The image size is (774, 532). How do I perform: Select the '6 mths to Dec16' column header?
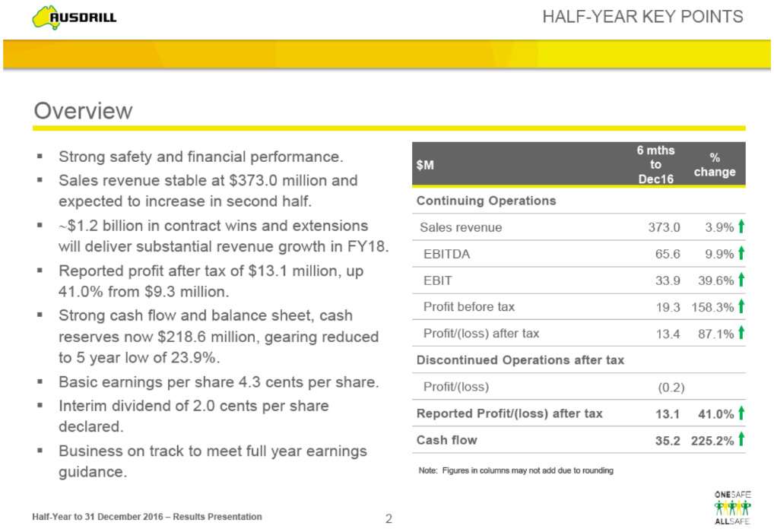pos(655,165)
